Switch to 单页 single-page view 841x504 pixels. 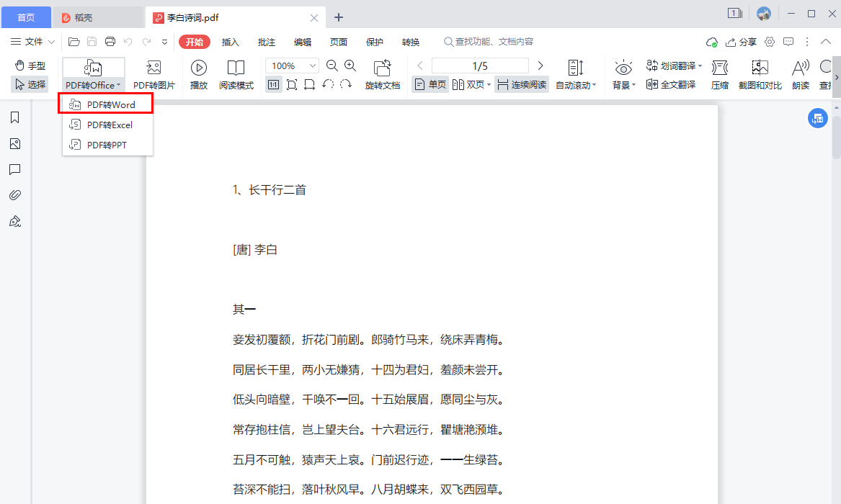tap(430, 84)
